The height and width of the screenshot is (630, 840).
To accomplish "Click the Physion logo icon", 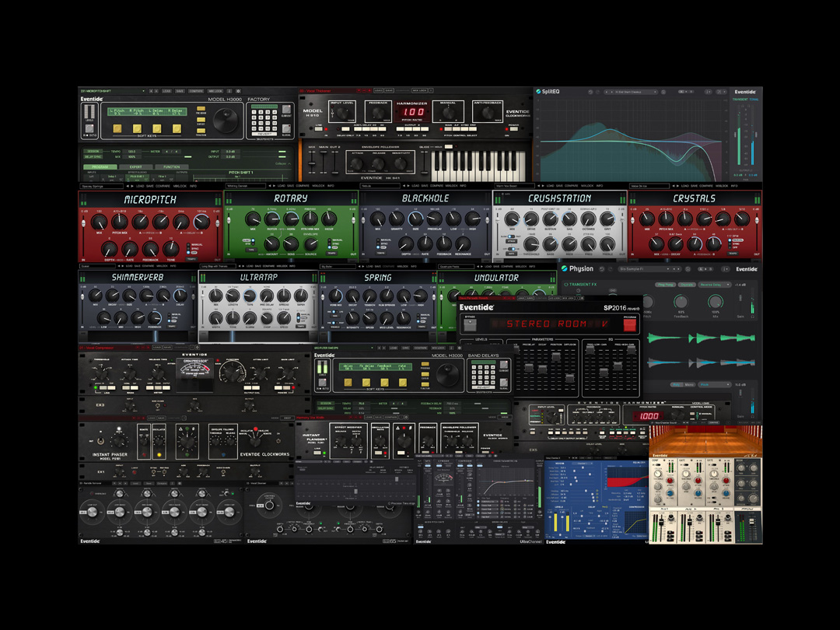I will point(564,269).
